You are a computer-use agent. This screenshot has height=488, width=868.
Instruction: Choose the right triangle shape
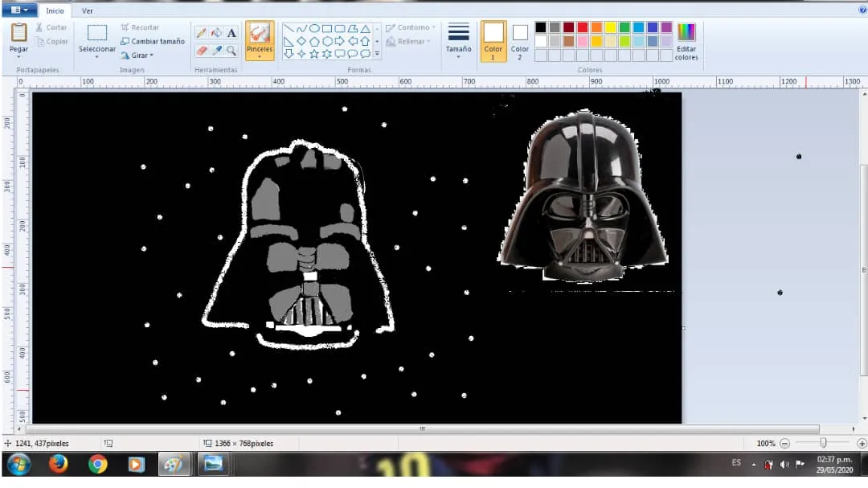(x=289, y=41)
